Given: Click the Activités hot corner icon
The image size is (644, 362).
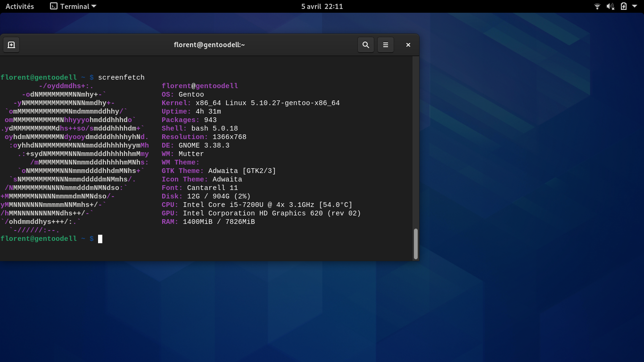Looking at the screenshot, I should coord(19,6).
